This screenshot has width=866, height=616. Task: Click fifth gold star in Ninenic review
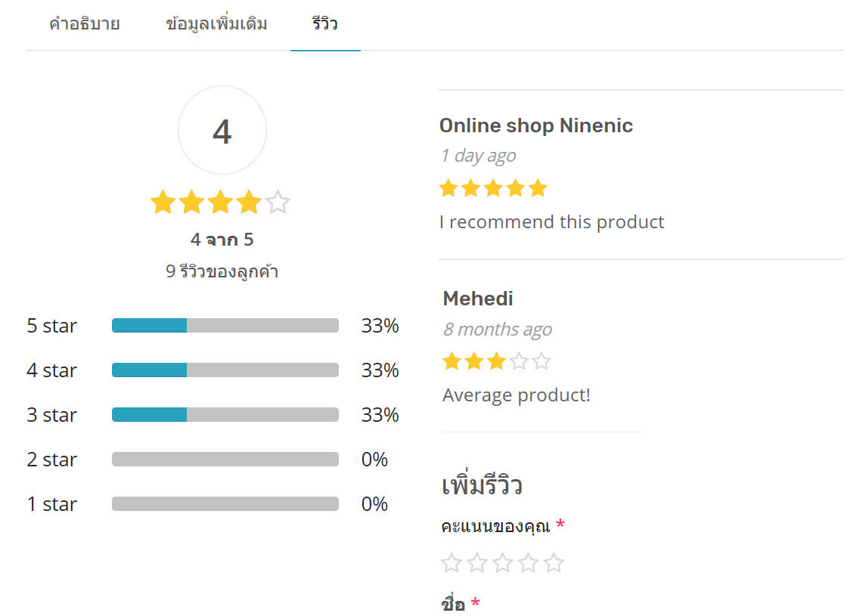(538, 188)
